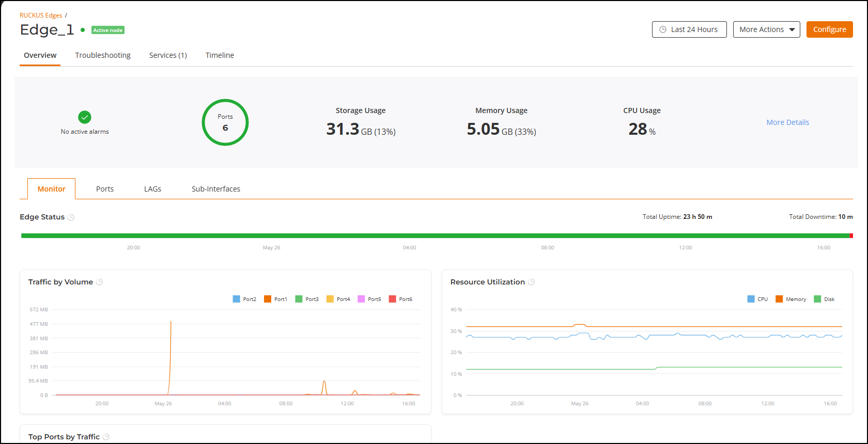Viewport: 868px width, 444px height.
Task: Hide the Memory series in Resource Utilization
Action: [791, 299]
